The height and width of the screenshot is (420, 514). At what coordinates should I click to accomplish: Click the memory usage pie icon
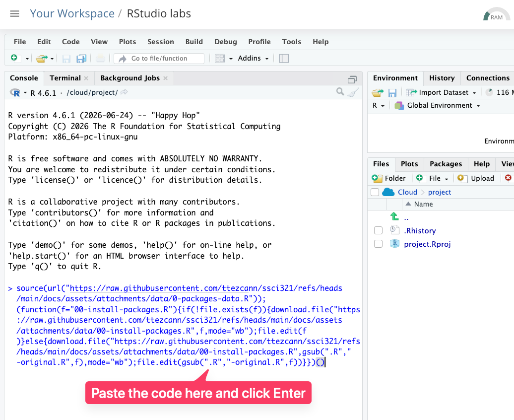(489, 92)
